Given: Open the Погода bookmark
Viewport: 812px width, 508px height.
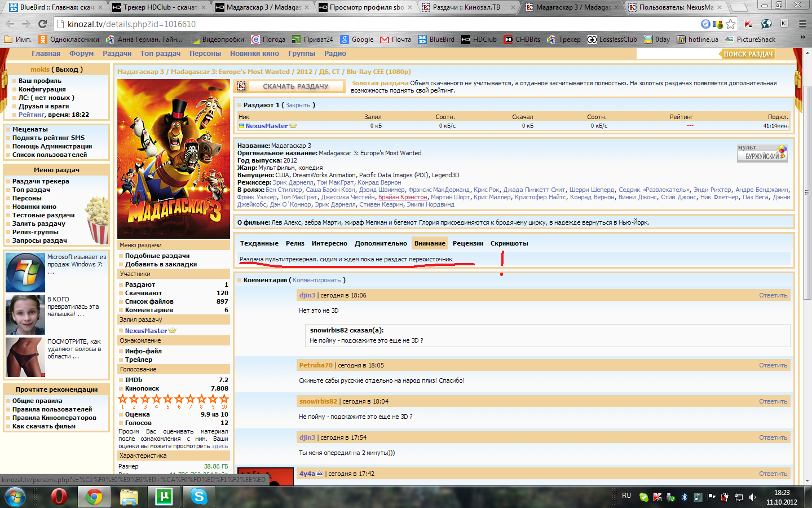Looking at the screenshot, I should pyautogui.click(x=268, y=40).
